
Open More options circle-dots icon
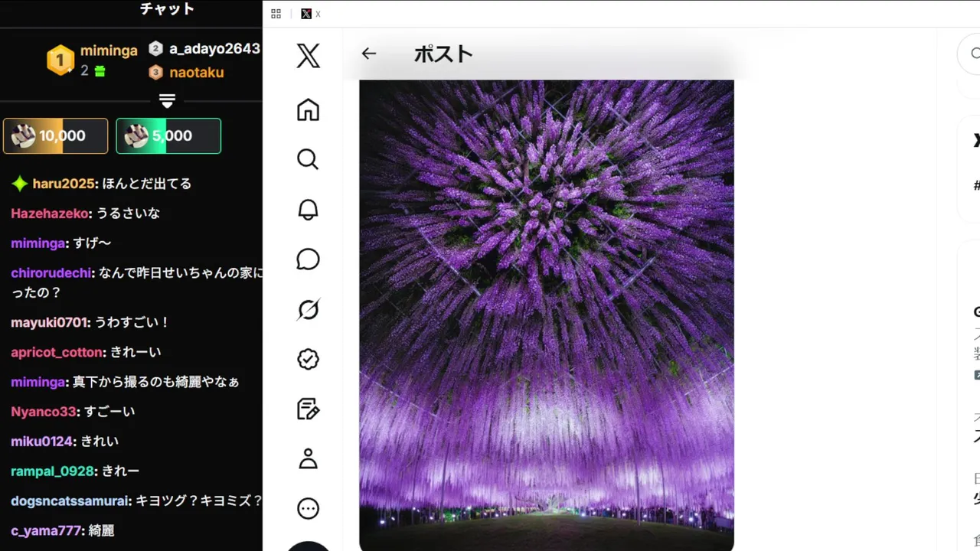[x=308, y=508]
